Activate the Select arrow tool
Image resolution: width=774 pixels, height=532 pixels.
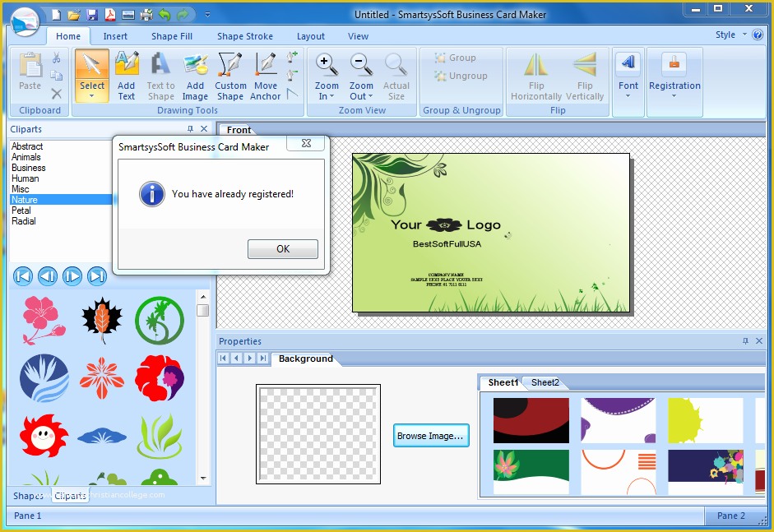point(92,76)
